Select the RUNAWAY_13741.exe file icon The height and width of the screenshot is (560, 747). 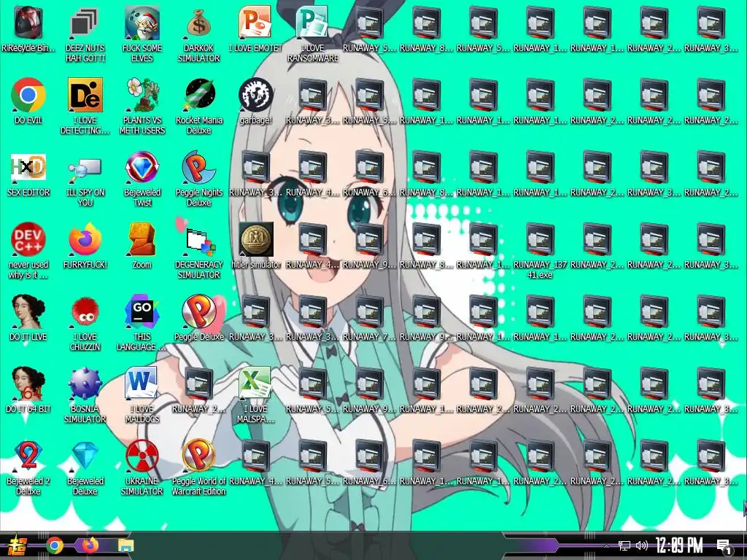pyautogui.click(x=540, y=239)
